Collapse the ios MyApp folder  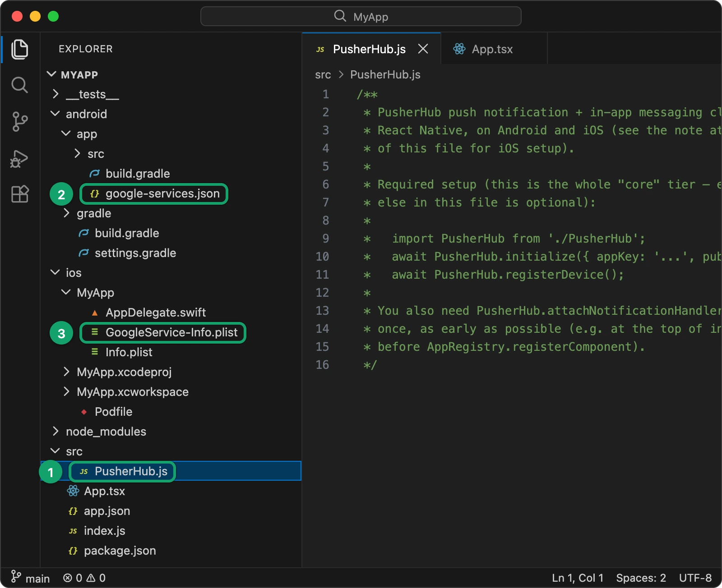tap(66, 292)
